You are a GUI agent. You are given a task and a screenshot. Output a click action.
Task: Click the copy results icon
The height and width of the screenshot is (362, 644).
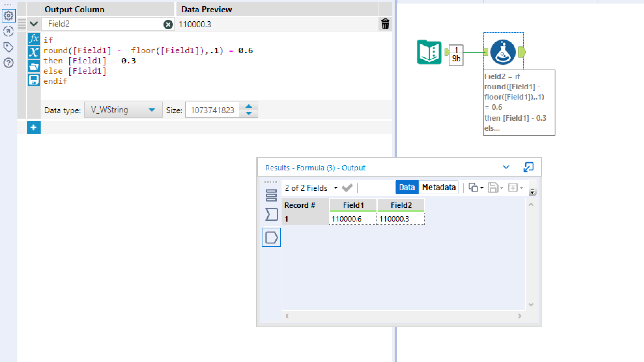(473, 187)
